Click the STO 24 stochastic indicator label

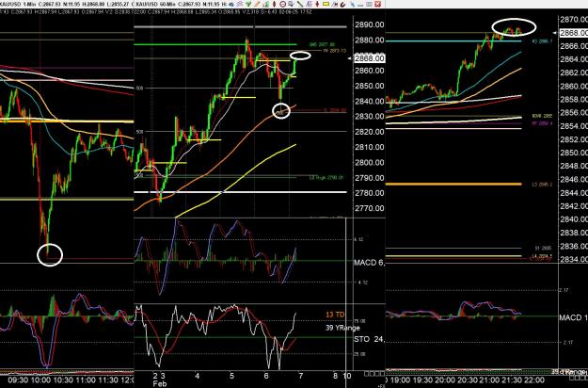click(x=370, y=339)
